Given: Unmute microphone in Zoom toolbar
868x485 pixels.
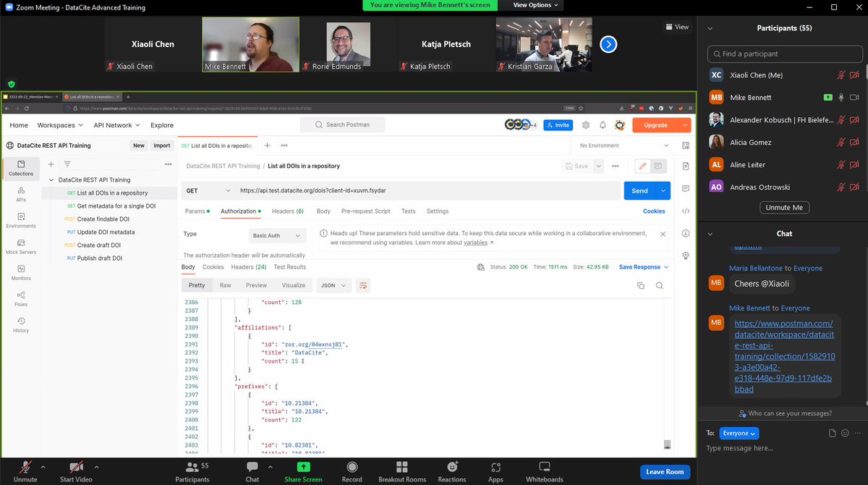Looking at the screenshot, I should point(25,471).
